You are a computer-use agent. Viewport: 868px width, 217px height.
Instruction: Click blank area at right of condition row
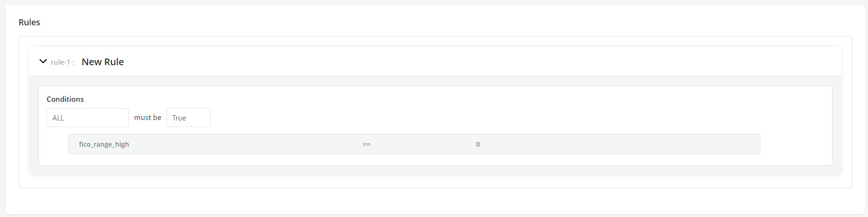pos(655,144)
